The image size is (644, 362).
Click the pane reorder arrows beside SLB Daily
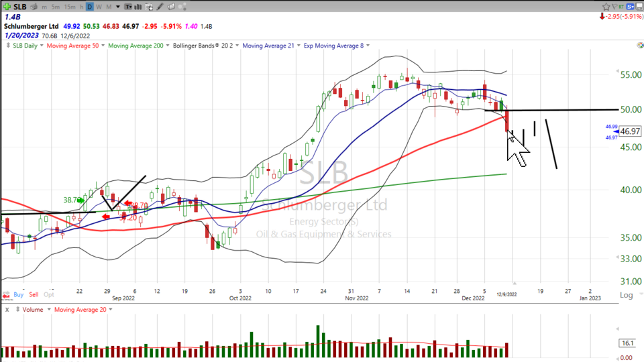pyautogui.click(x=8, y=46)
